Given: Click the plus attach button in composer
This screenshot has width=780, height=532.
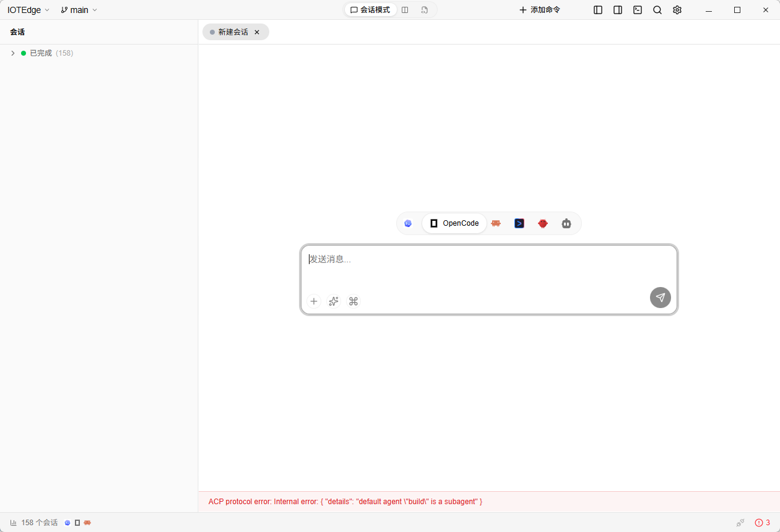Looking at the screenshot, I should pyautogui.click(x=314, y=301).
